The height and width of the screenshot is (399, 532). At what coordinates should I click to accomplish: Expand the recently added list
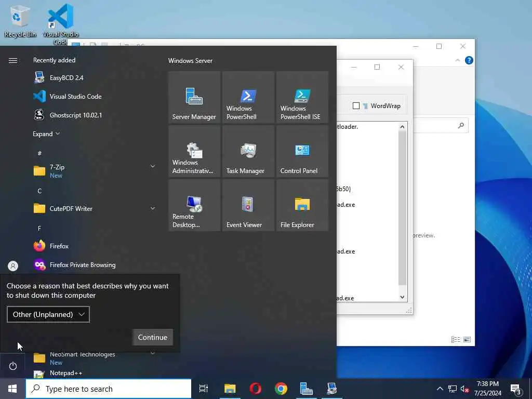pyautogui.click(x=46, y=134)
